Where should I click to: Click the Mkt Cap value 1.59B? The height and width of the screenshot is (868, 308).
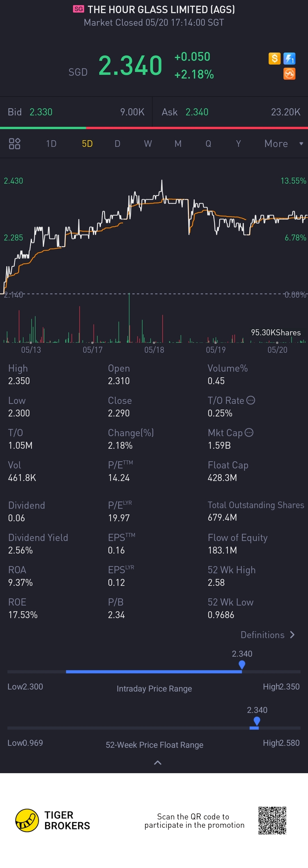click(x=219, y=446)
